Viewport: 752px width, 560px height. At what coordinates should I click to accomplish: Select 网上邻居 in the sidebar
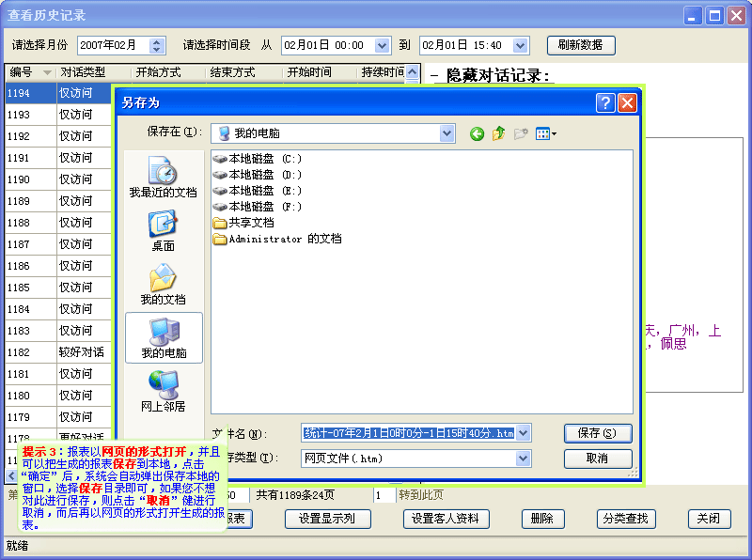tap(163, 391)
